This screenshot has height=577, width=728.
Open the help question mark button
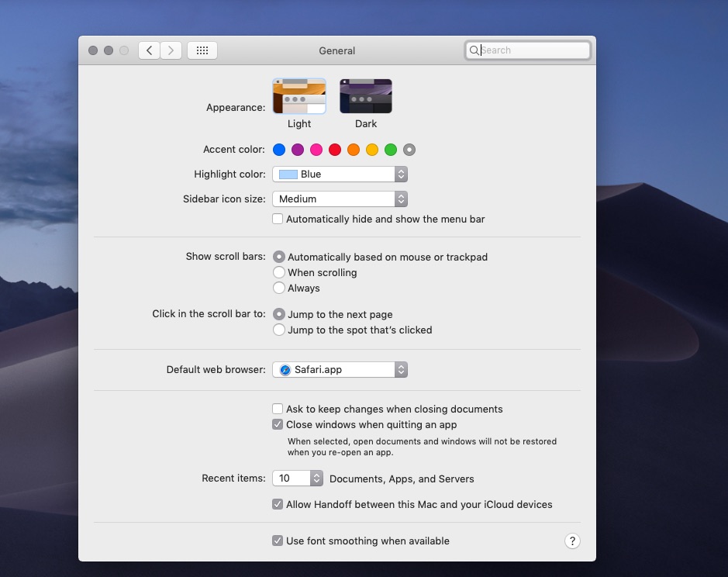click(572, 541)
